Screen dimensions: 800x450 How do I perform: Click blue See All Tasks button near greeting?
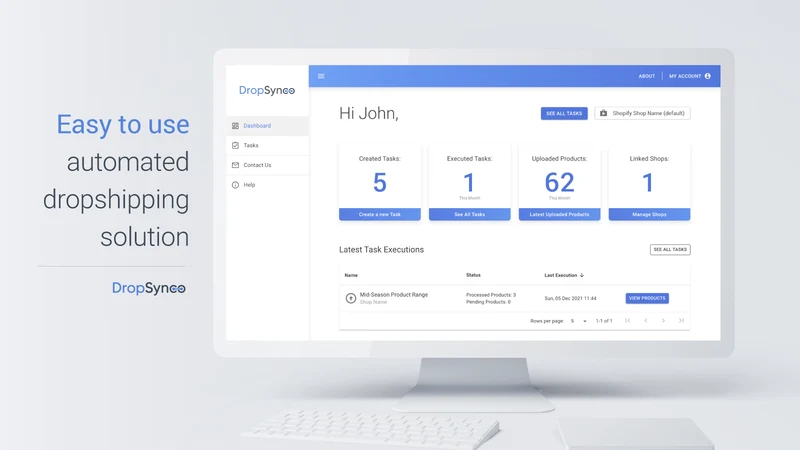tap(564, 113)
